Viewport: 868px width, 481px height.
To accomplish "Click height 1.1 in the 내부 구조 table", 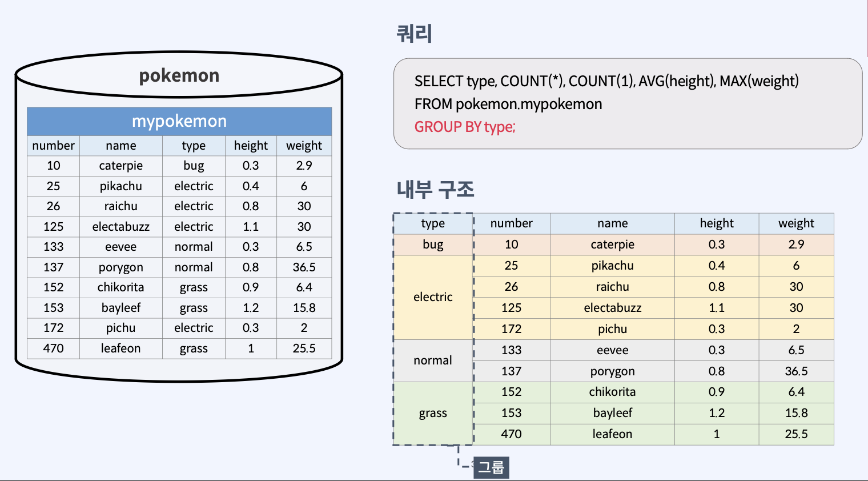I will click(717, 308).
